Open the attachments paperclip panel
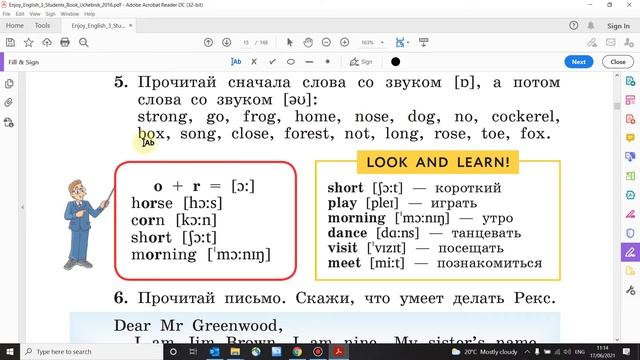 click(9, 102)
